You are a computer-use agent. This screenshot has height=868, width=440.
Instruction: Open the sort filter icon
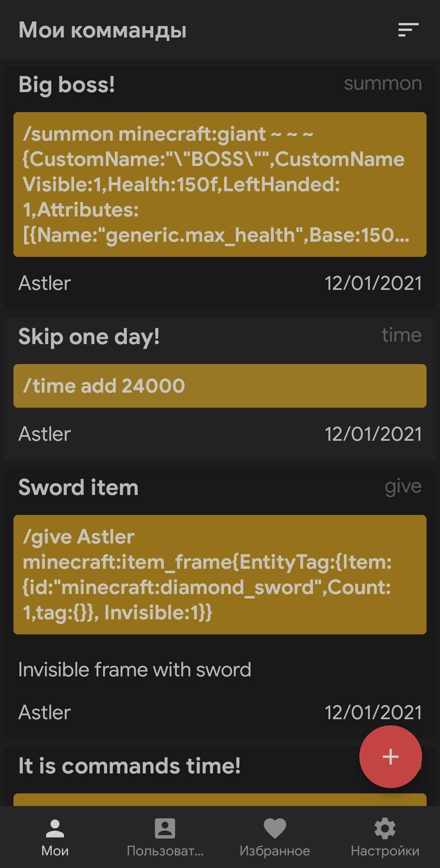point(408,30)
